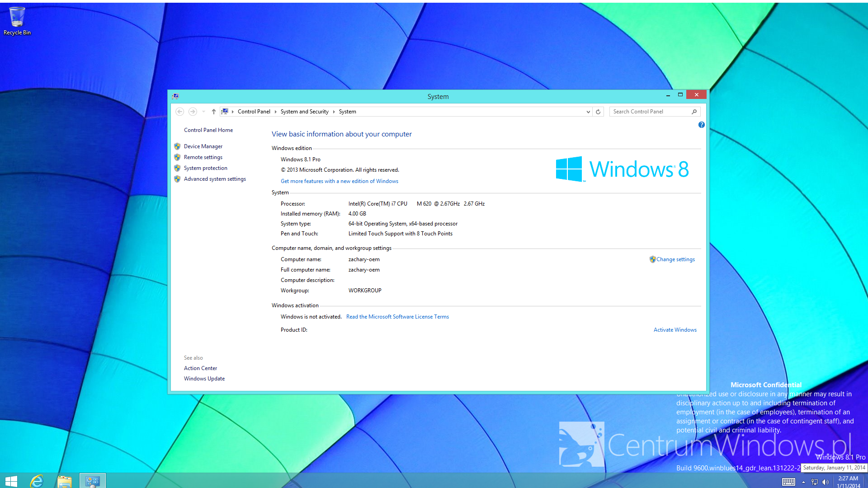
Task: Open the recent locations dropdown arrow
Action: [x=204, y=112]
